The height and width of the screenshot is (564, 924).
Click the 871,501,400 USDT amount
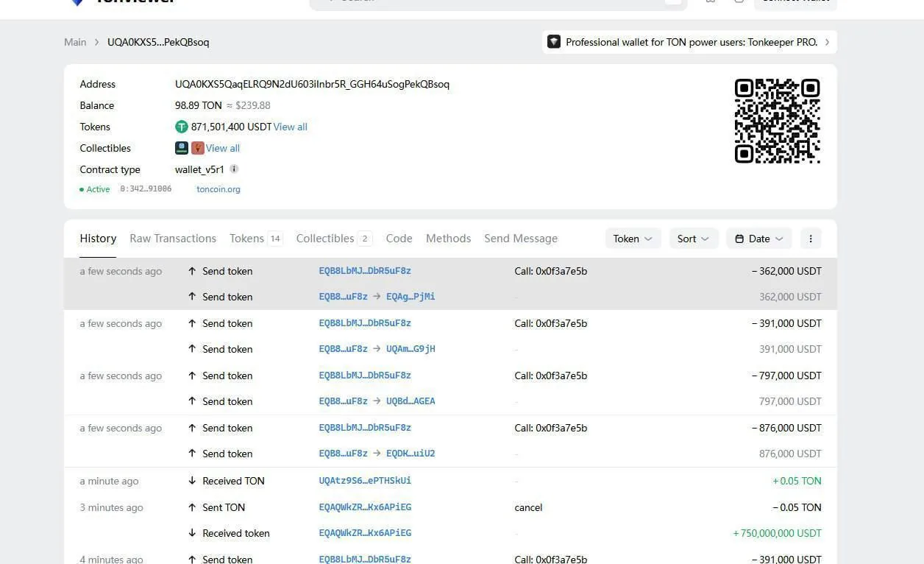[x=231, y=127]
